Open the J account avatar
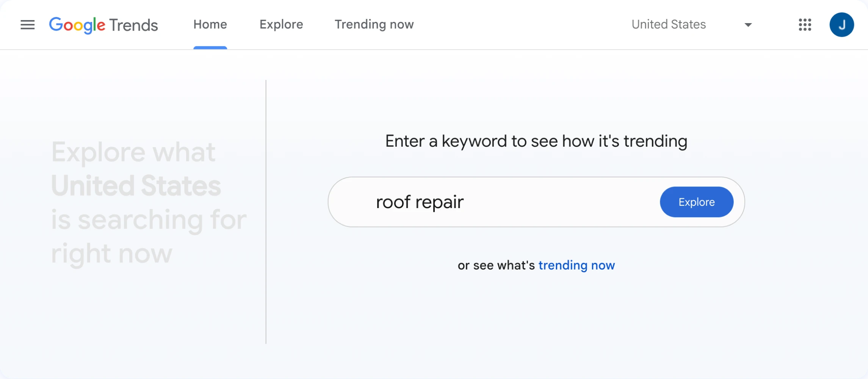This screenshot has width=868, height=379. click(x=841, y=25)
